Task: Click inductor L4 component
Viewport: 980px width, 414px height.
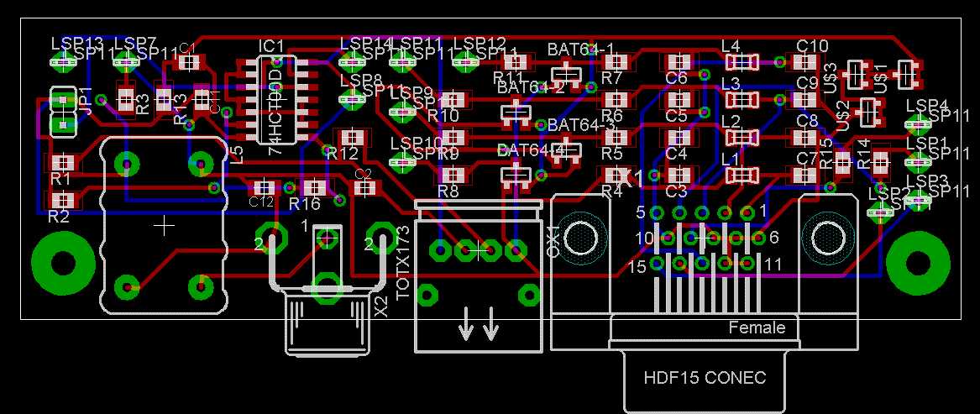Action: (x=742, y=61)
